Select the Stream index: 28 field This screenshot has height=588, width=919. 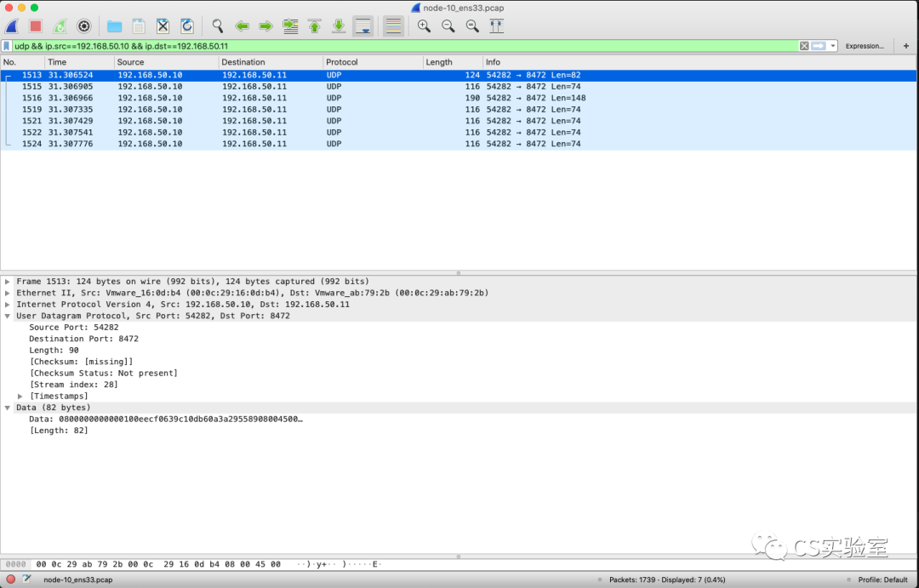(74, 385)
